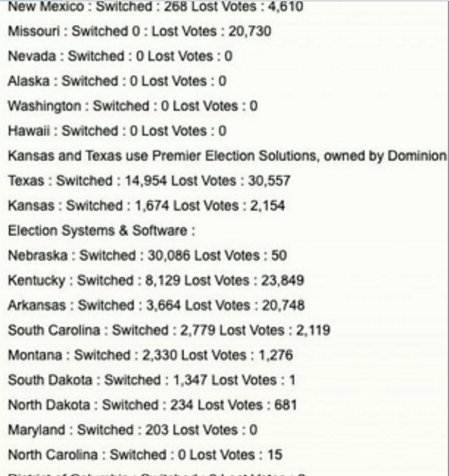Viewport: 449px width, 476px height.
Task: Click the South Carolina results line
Action: coord(169,330)
